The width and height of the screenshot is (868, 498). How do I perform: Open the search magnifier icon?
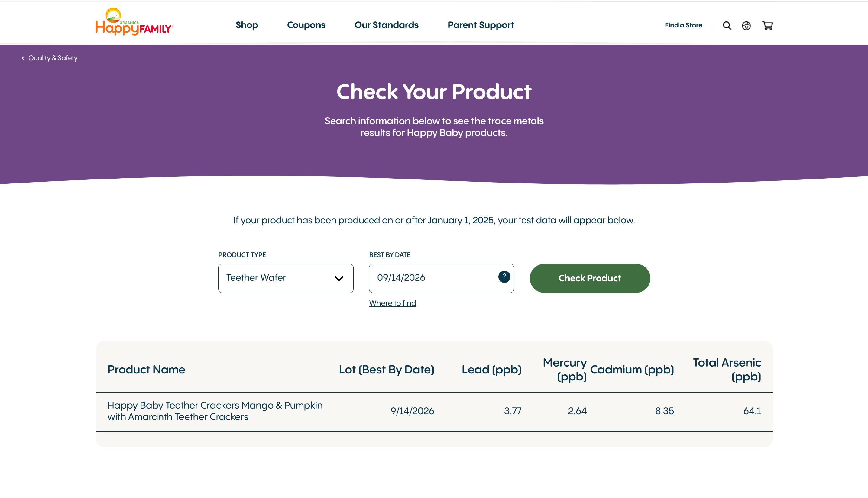coord(727,26)
